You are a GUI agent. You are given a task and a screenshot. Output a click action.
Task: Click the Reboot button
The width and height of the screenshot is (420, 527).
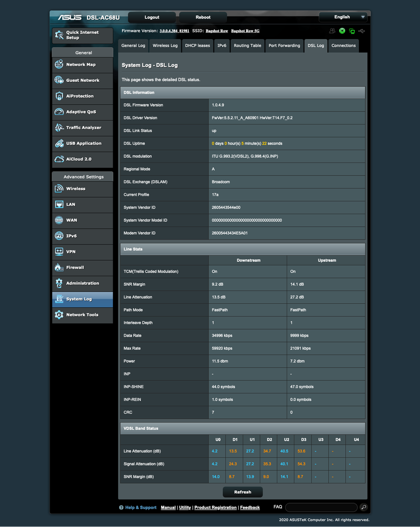(x=203, y=17)
